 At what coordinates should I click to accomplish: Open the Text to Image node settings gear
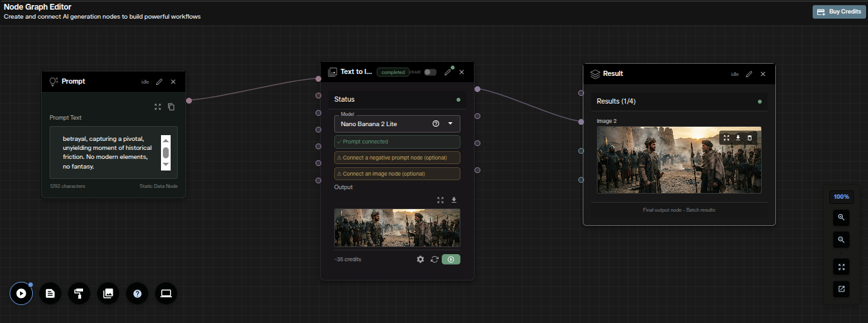(420, 259)
